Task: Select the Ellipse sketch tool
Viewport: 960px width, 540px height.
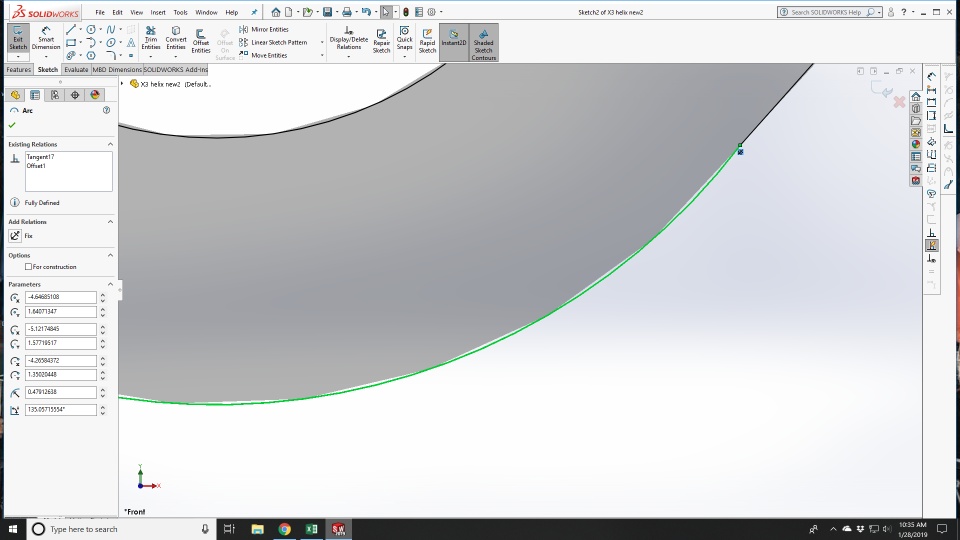Action: point(111,43)
